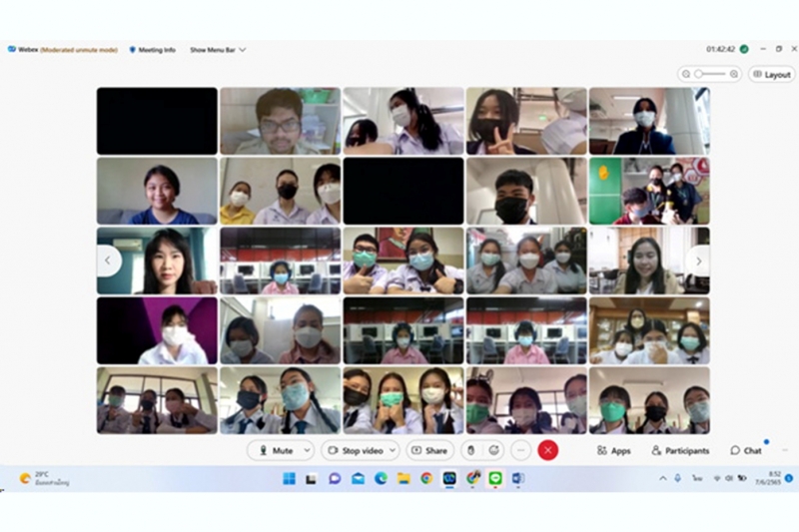Open the Mute audio options arrow
The image size is (799, 532).
pos(307,450)
